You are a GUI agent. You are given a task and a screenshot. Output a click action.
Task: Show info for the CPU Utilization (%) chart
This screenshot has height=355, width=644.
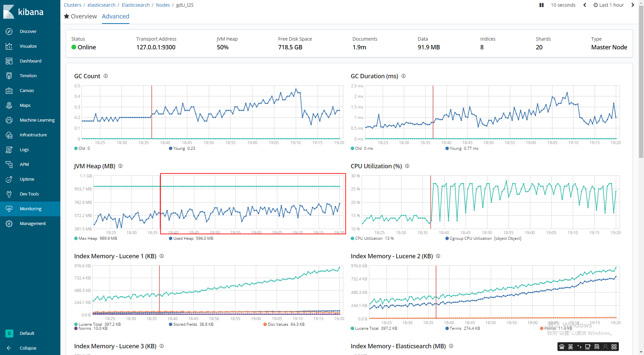click(x=407, y=166)
